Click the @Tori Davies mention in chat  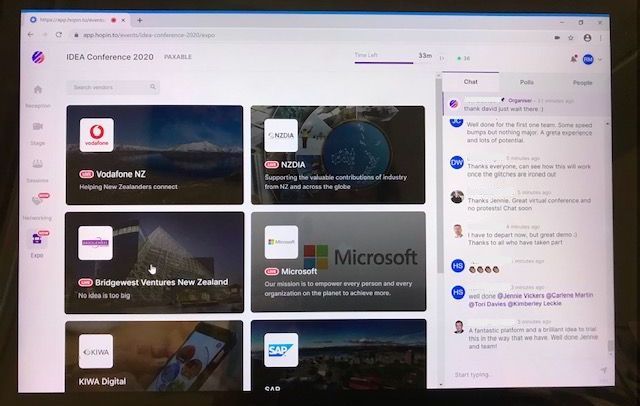click(487, 304)
